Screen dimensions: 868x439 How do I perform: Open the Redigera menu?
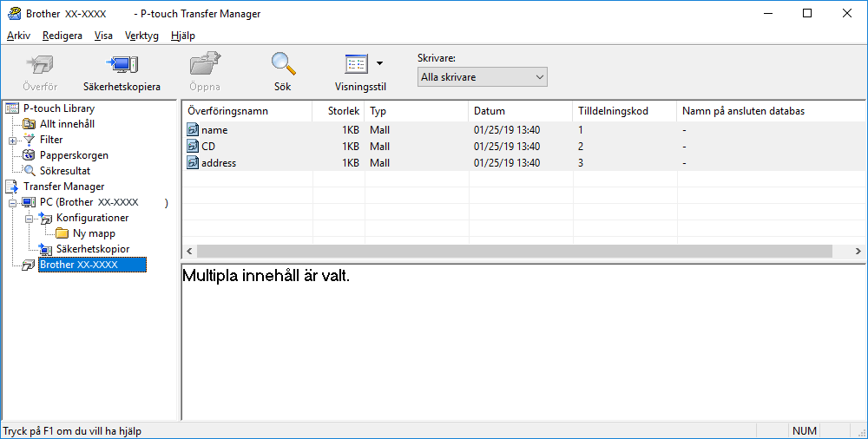62,36
